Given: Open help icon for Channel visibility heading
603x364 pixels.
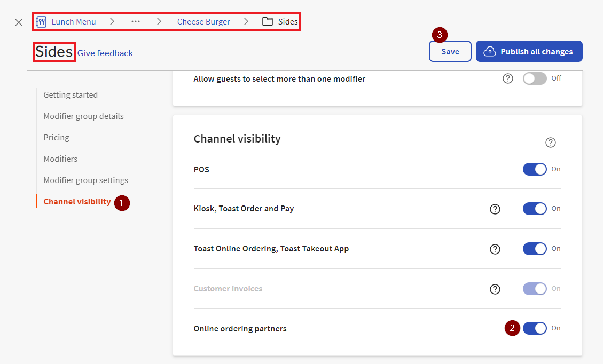Looking at the screenshot, I should tap(550, 143).
